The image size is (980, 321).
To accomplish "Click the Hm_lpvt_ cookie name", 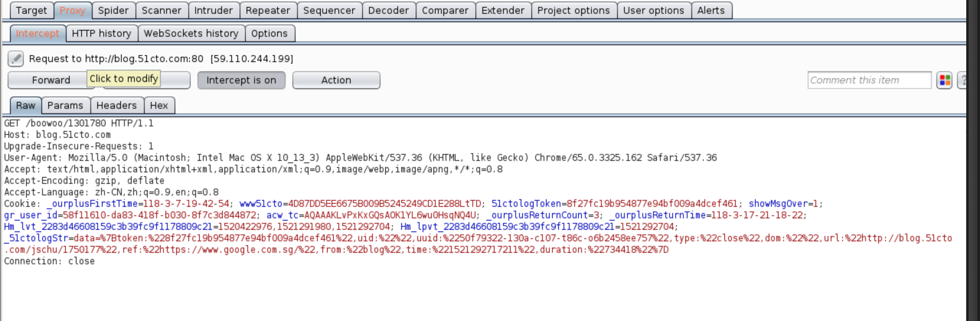I will 508,227.
